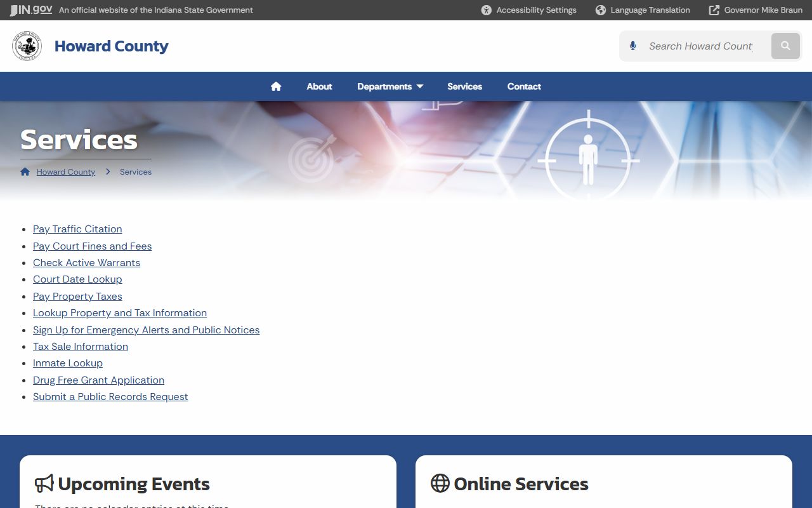Open Drug Free Grant Application link

98,380
